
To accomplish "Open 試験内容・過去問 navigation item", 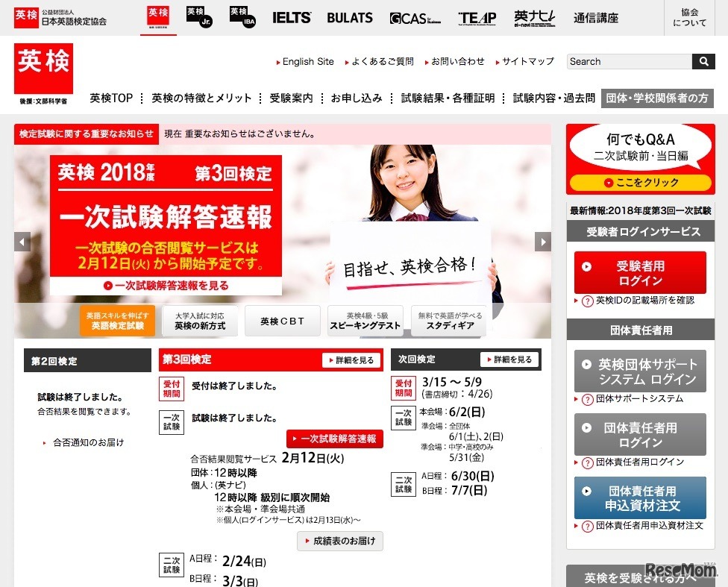I will click(x=554, y=98).
